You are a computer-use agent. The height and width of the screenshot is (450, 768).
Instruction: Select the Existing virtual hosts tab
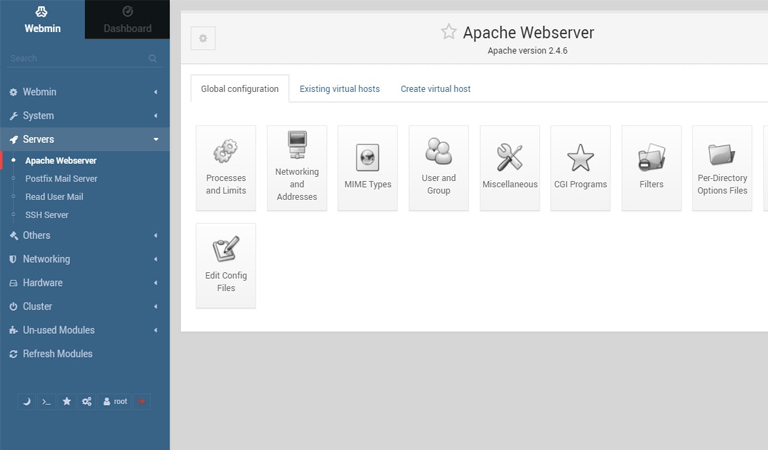(339, 89)
